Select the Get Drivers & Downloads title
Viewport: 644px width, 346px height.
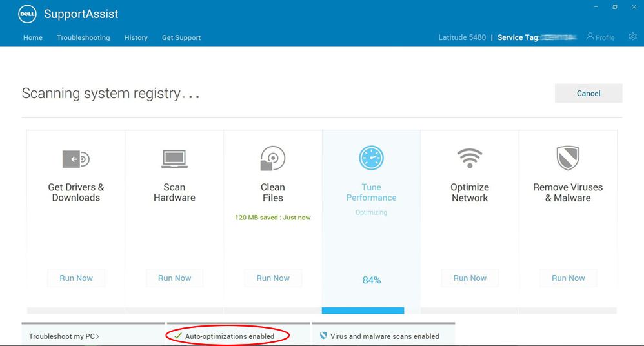point(76,192)
